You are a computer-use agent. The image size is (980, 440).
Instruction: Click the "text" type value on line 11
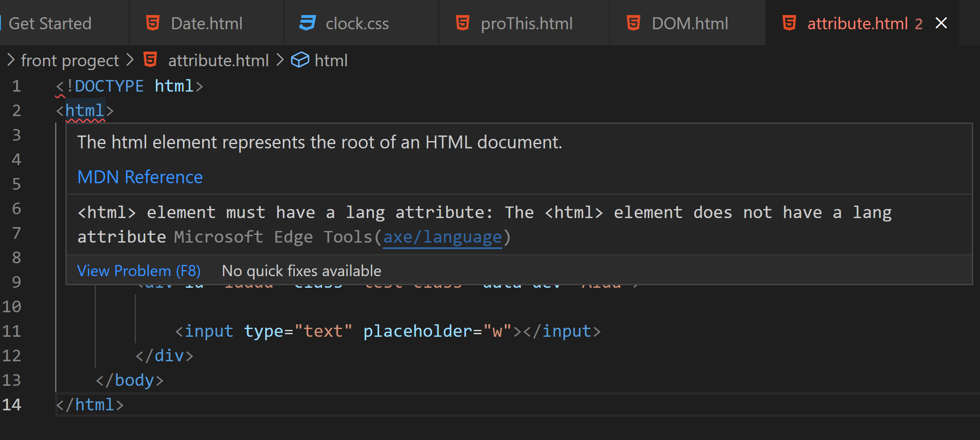[x=323, y=331]
